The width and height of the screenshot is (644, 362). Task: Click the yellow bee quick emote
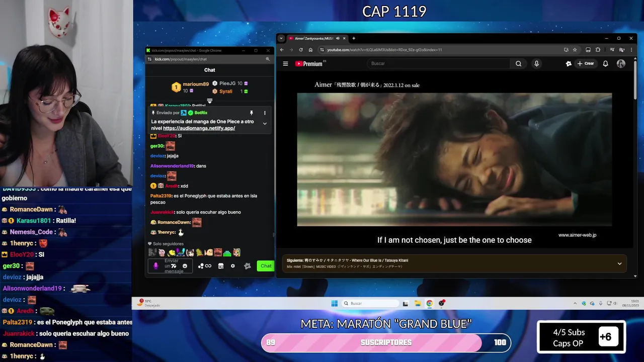172,252
